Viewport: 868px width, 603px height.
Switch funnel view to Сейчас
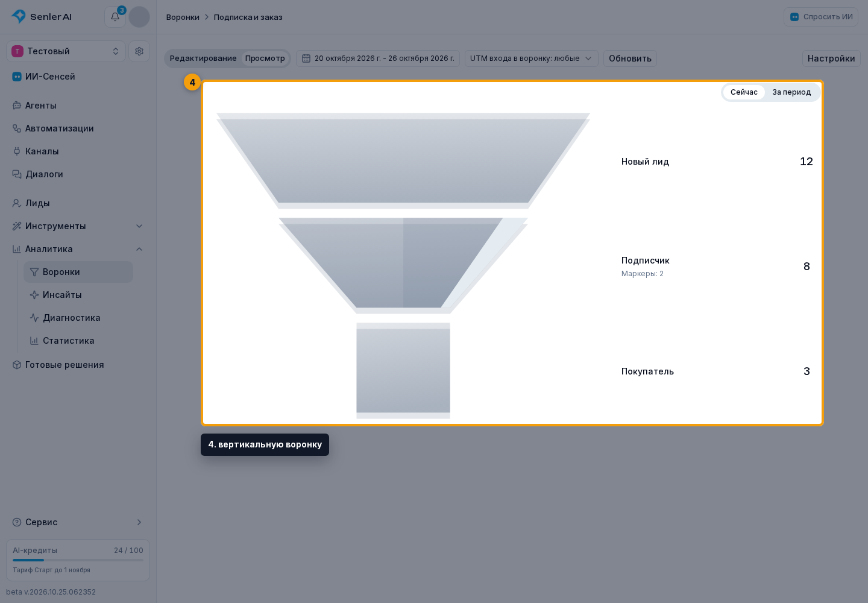tap(744, 92)
